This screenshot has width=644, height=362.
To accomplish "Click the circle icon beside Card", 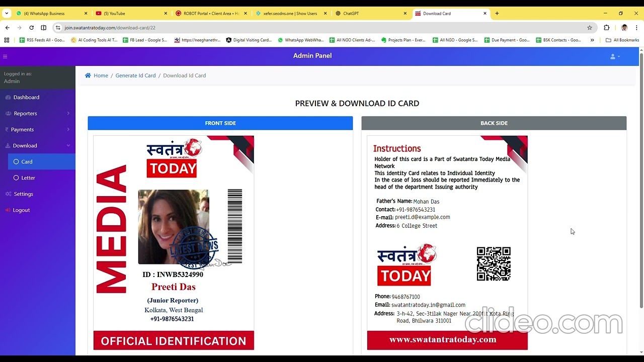I will point(16,161).
